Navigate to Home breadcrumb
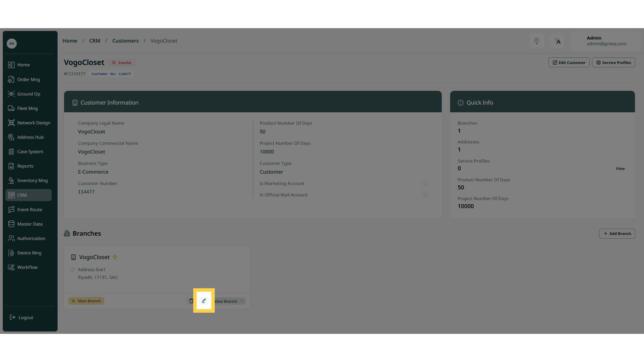Screen dimensions: 644x362 click(70, 41)
